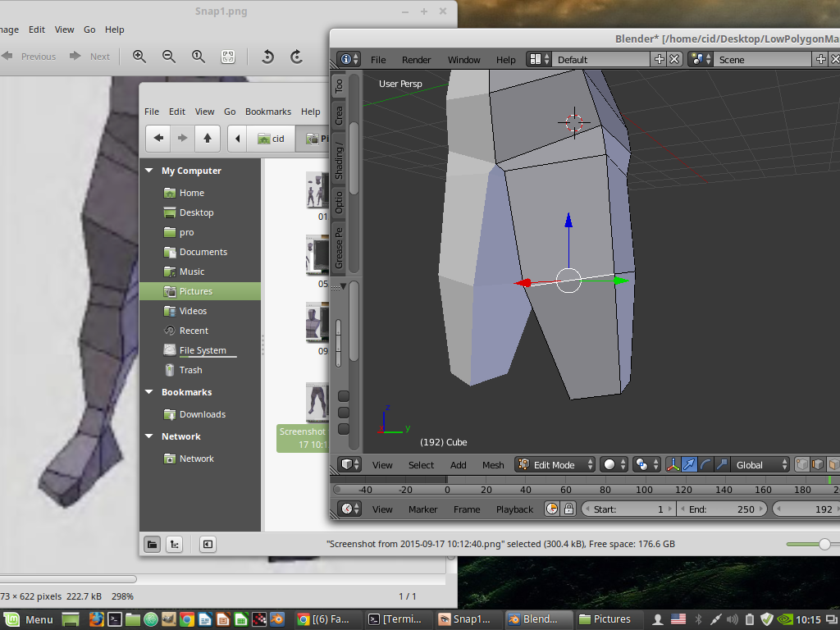This screenshot has height=630, width=840.
Task: Switch to edge select mode
Action: (x=818, y=464)
